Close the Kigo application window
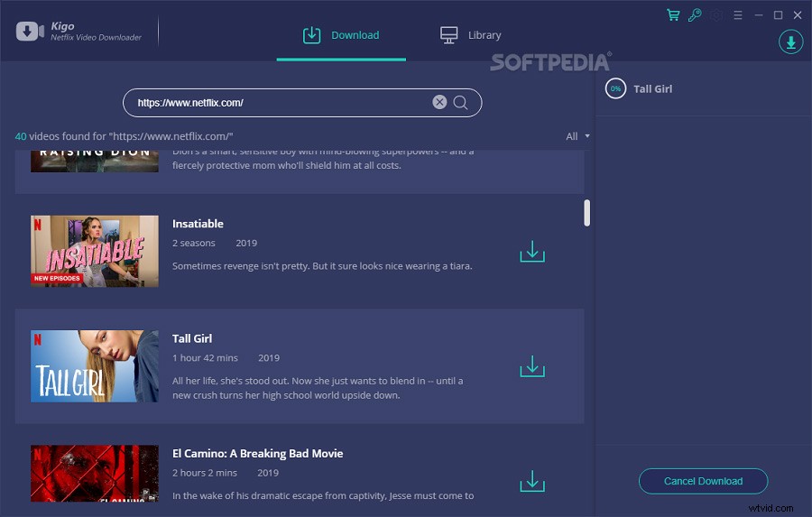 [x=798, y=15]
